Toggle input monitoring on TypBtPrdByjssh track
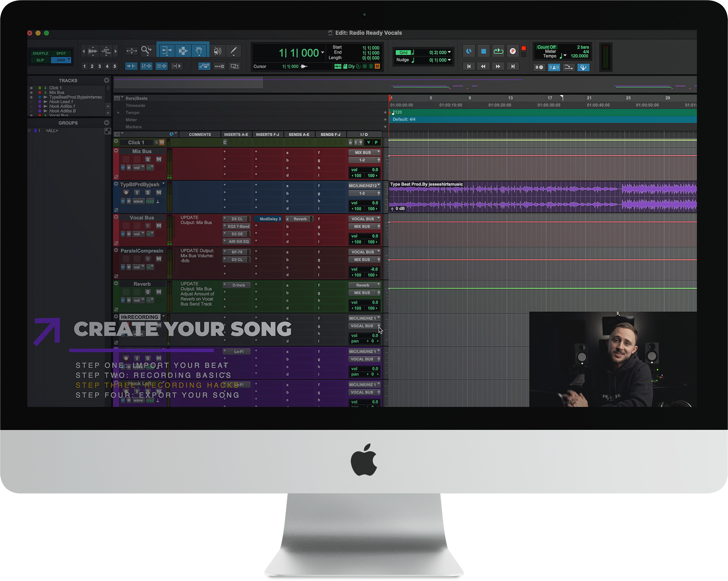Screen dimensions: 728x581 [137, 193]
